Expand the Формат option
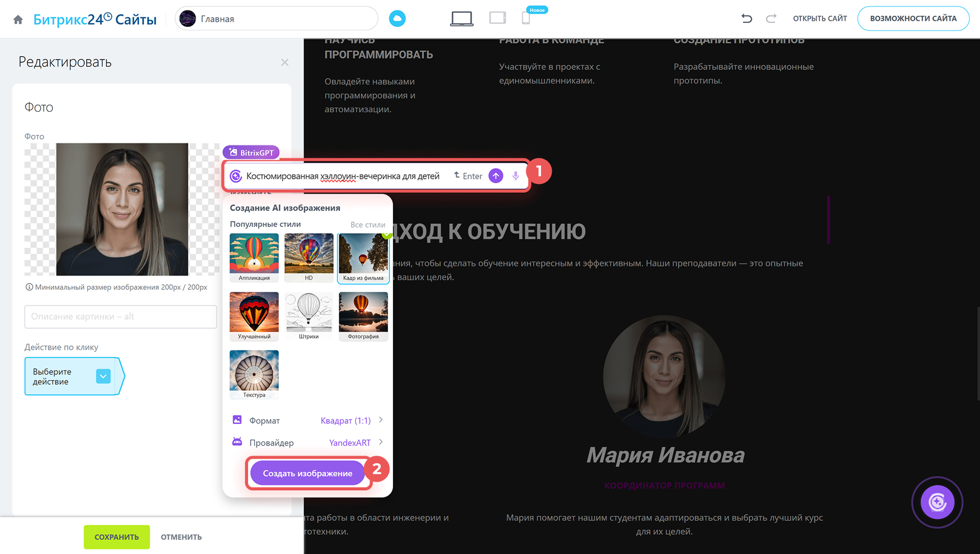 pyautogui.click(x=308, y=420)
